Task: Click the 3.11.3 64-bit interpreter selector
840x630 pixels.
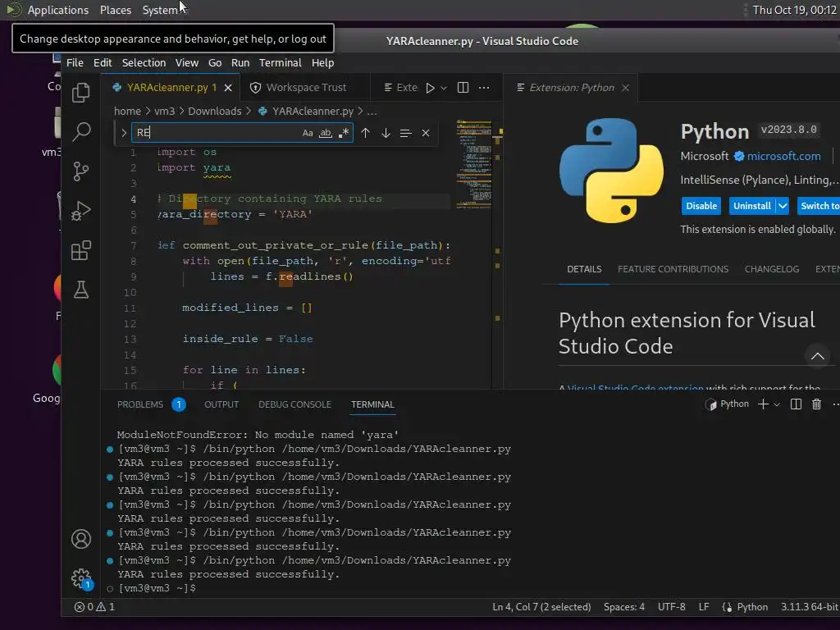Action: pyautogui.click(x=809, y=607)
